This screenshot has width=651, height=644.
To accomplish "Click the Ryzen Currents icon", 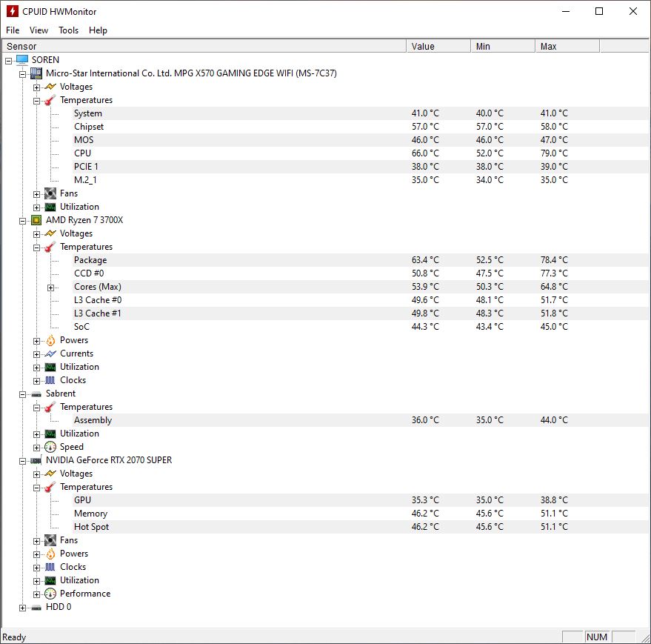I will pyautogui.click(x=50, y=353).
